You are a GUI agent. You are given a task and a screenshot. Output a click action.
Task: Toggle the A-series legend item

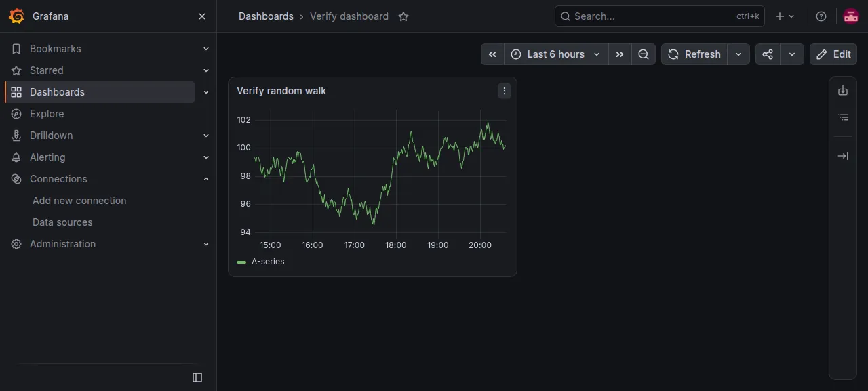point(268,262)
